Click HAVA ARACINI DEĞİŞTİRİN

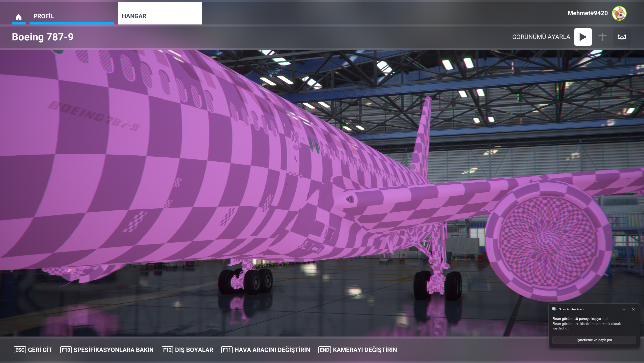tap(266, 350)
